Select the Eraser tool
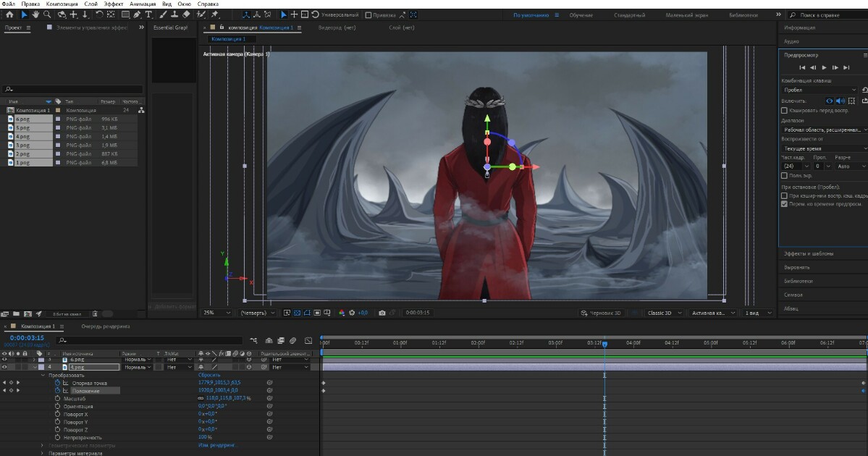Screen dimensions: 868x456 (x=187, y=14)
